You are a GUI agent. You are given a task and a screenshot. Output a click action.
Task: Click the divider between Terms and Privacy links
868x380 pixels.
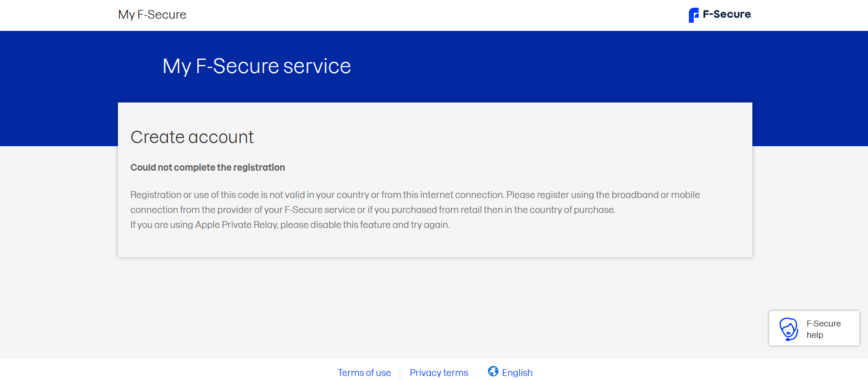(x=400, y=372)
